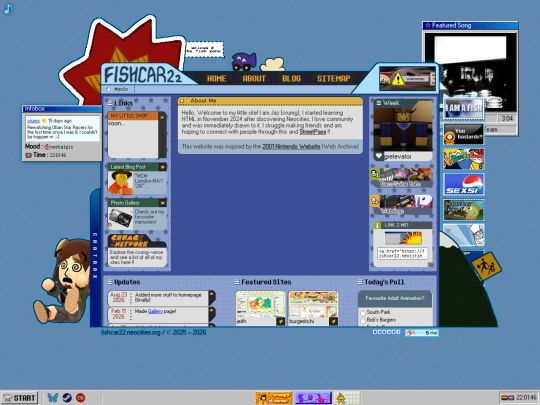This screenshot has height=405, width=540.
Task: Click the red round taskbar icon
Action: [x=81, y=398]
